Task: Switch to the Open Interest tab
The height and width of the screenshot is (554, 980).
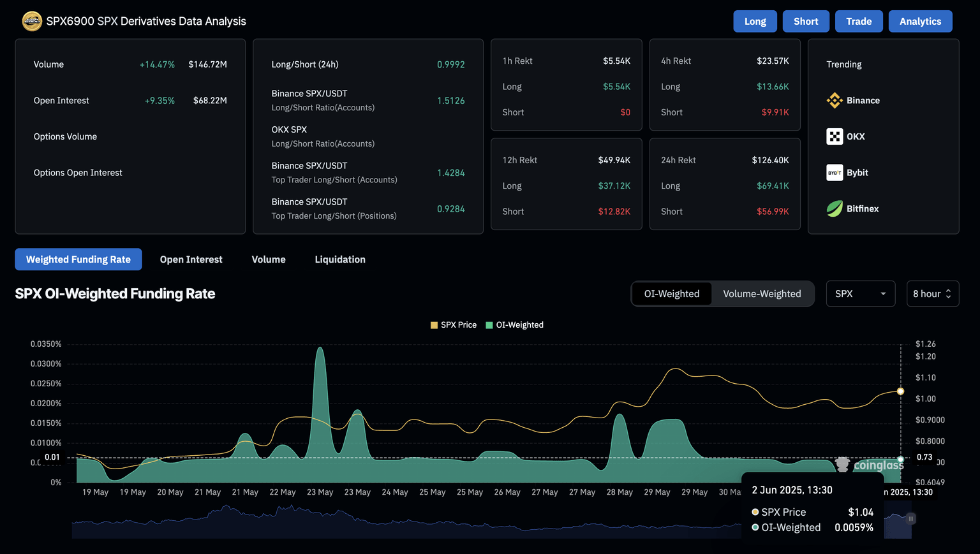Action: pyautogui.click(x=191, y=259)
